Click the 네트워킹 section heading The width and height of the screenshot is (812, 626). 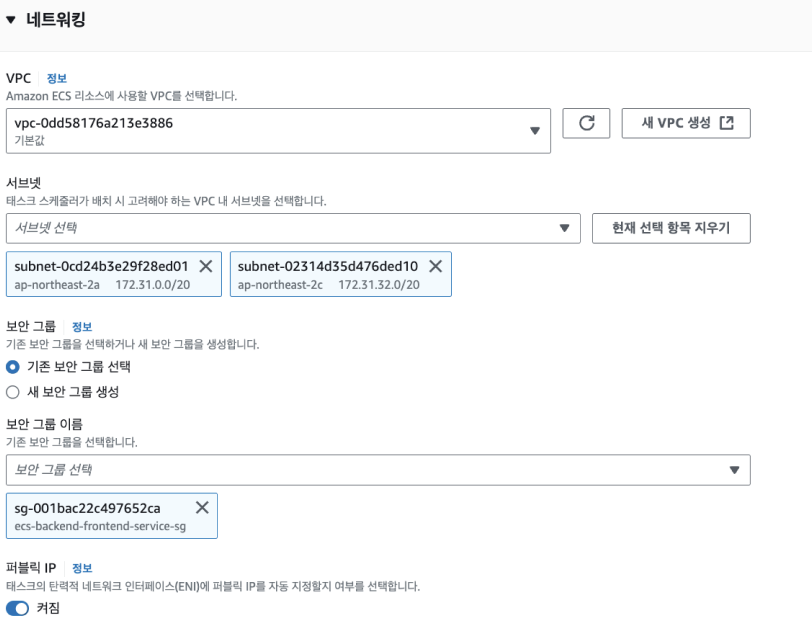[x=55, y=20]
